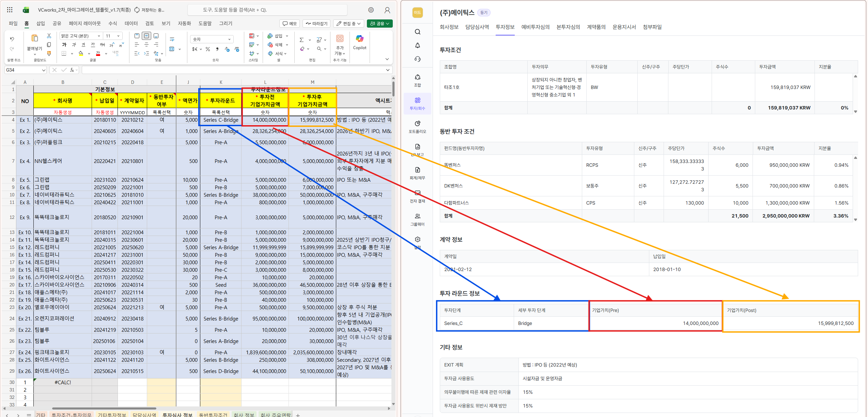Toggle middle vertical alignment button

146,36
